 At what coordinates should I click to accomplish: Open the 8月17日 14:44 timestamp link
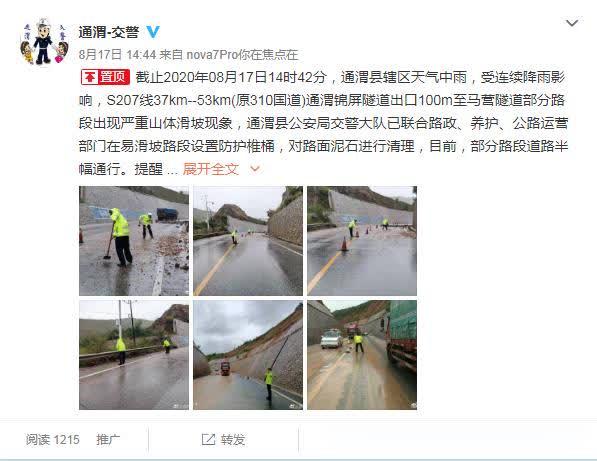point(117,55)
